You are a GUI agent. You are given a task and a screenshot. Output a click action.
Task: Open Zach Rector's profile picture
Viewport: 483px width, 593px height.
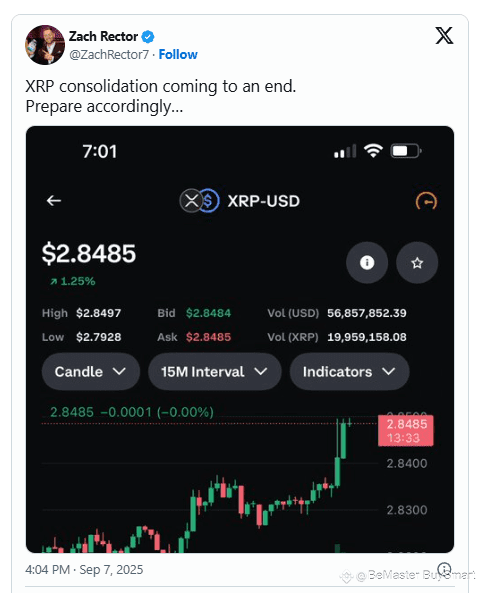point(45,45)
